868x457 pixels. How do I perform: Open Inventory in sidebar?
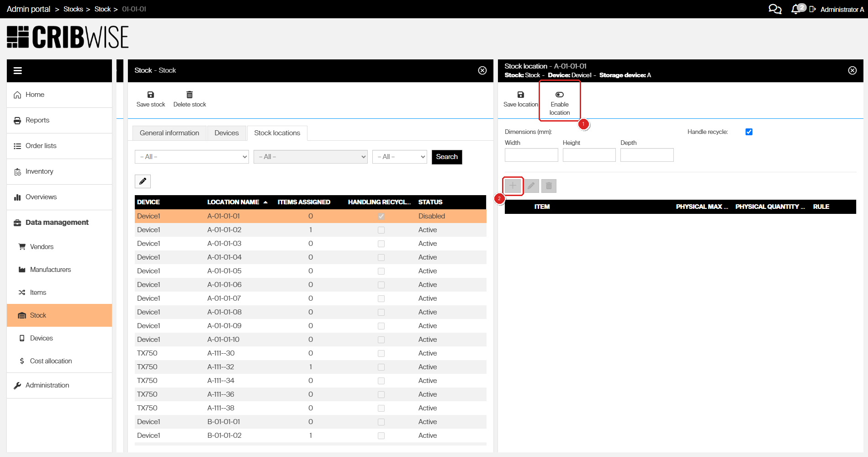pos(59,171)
